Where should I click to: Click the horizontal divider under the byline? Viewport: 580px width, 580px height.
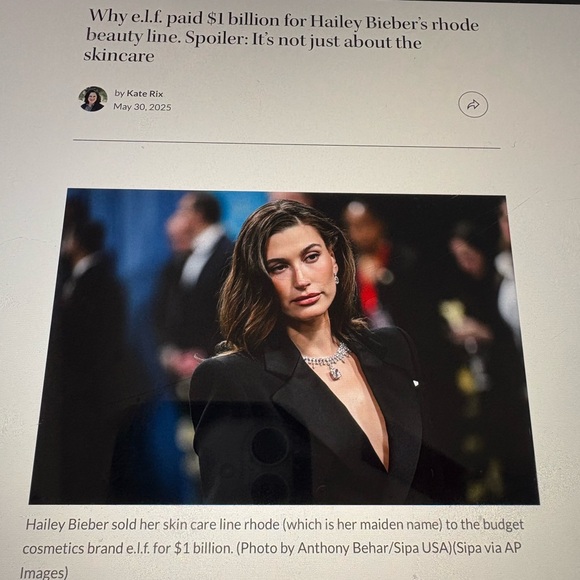pos(287,144)
